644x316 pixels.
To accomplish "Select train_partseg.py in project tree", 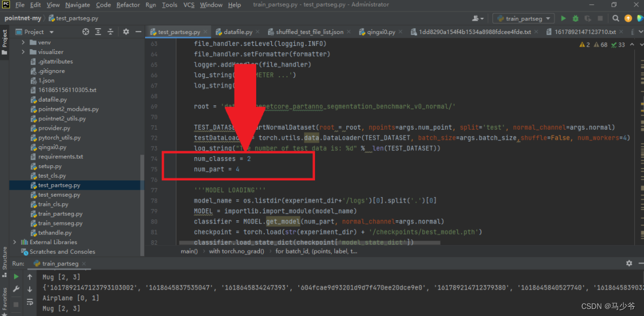I will point(60,213).
